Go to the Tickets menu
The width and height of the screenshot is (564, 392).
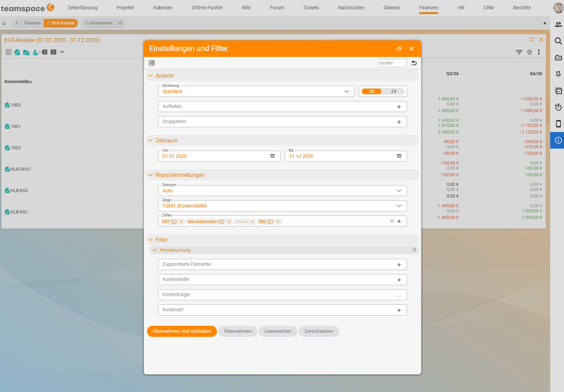(311, 8)
